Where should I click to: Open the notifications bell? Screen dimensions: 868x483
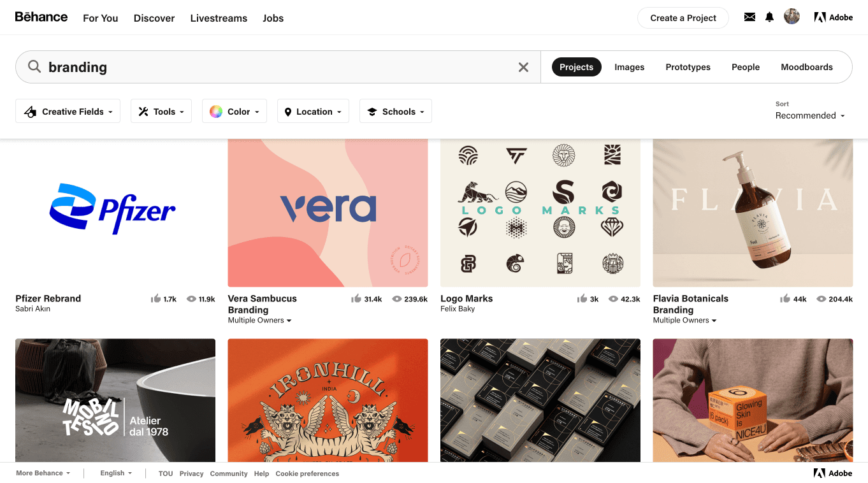click(x=769, y=17)
